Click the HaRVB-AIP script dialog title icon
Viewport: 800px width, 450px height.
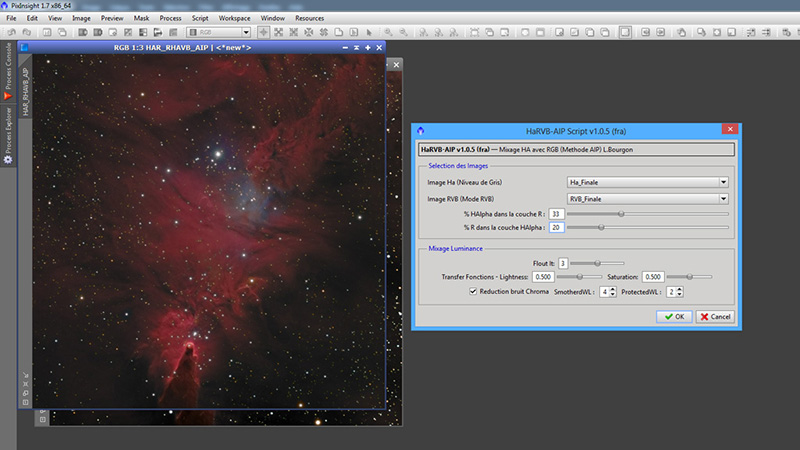point(420,131)
